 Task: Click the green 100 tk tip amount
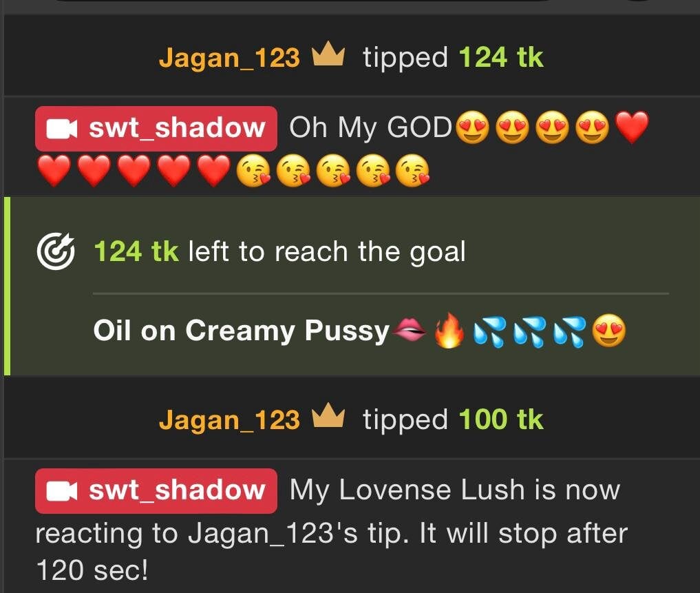pyautogui.click(x=501, y=419)
